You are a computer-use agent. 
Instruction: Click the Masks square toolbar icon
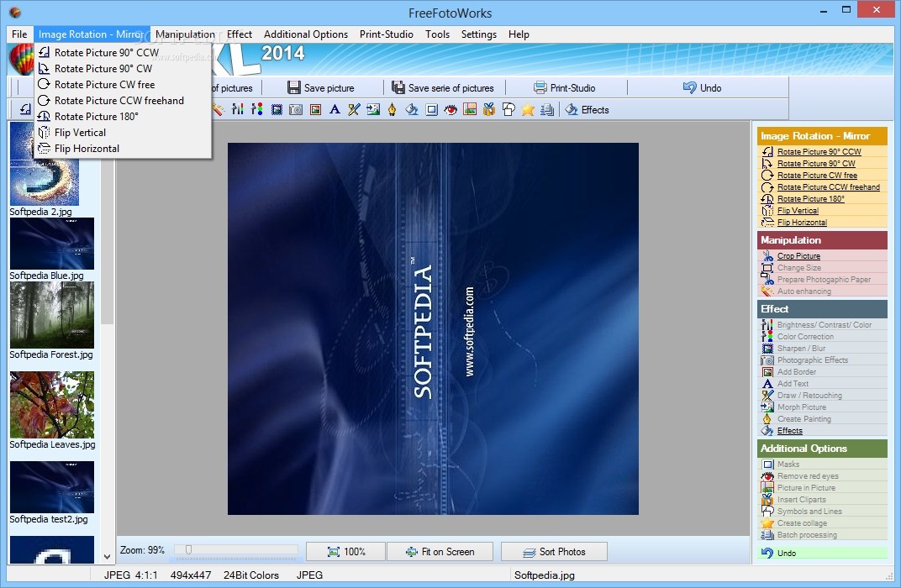tap(431, 109)
